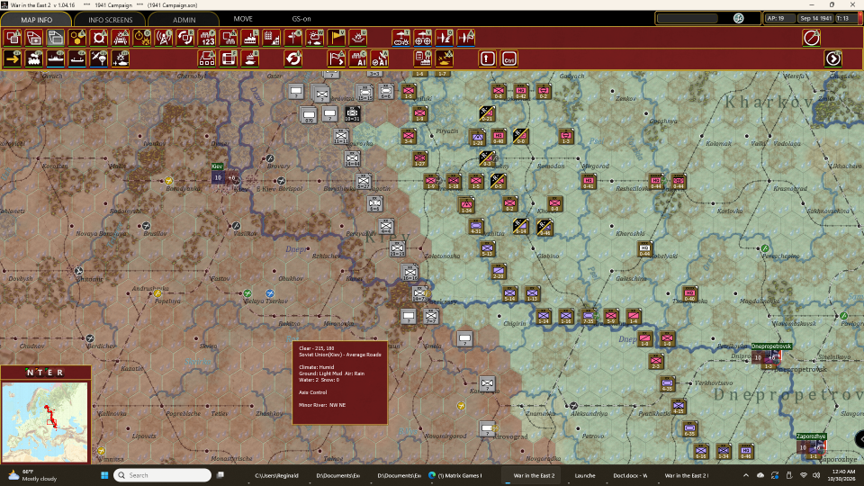Click the airfield with wheels icon
The height and width of the screenshot is (486, 864).
423,38
